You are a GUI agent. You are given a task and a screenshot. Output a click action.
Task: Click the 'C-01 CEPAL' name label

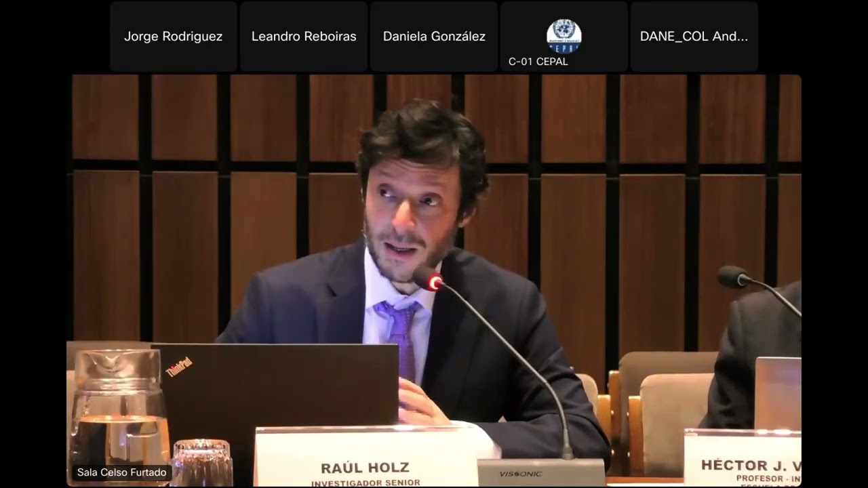click(538, 62)
